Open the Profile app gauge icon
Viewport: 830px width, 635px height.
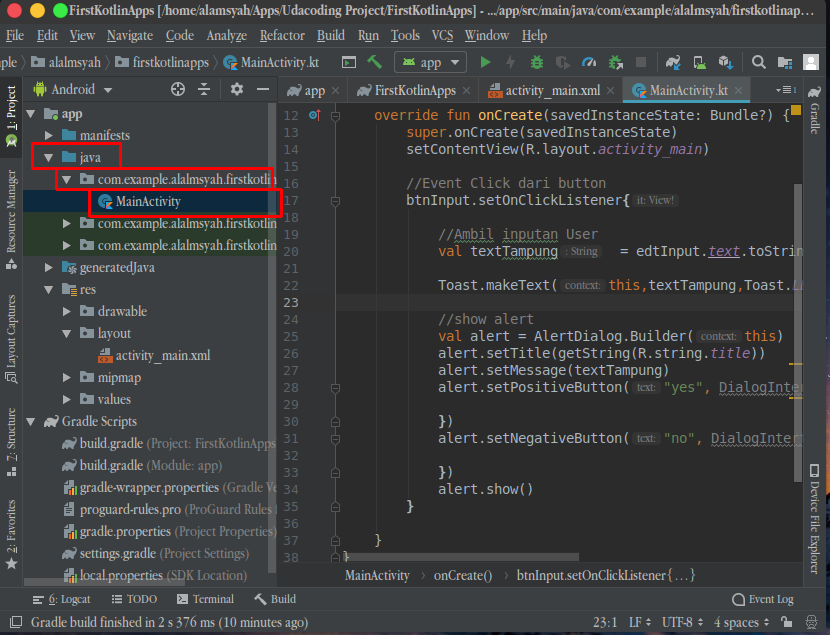click(589, 62)
